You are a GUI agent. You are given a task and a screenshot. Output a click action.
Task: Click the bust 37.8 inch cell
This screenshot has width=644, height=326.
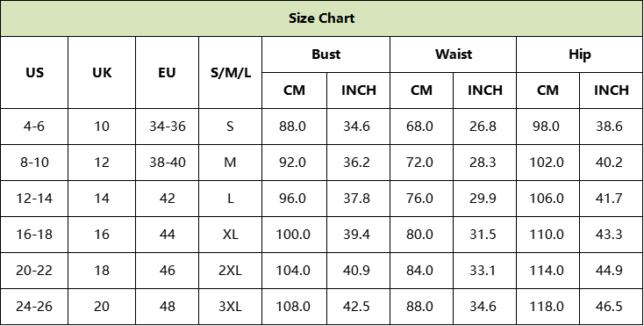tap(358, 199)
